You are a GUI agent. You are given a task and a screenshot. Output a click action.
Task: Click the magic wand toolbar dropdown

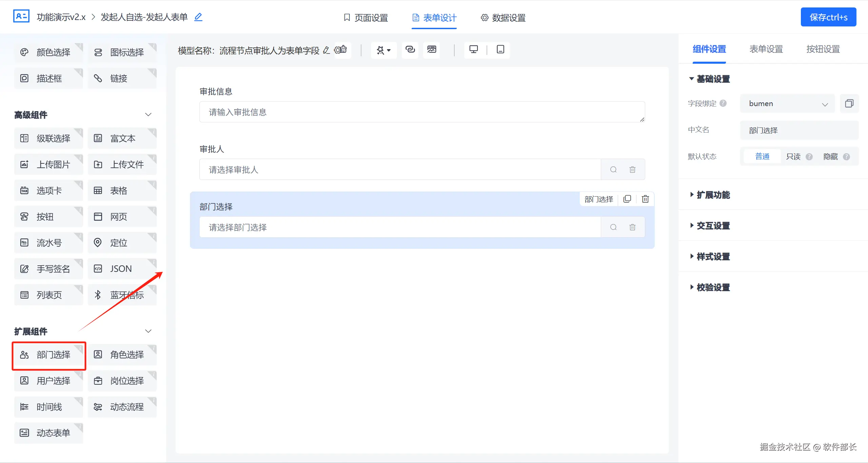pyautogui.click(x=383, y=50)
